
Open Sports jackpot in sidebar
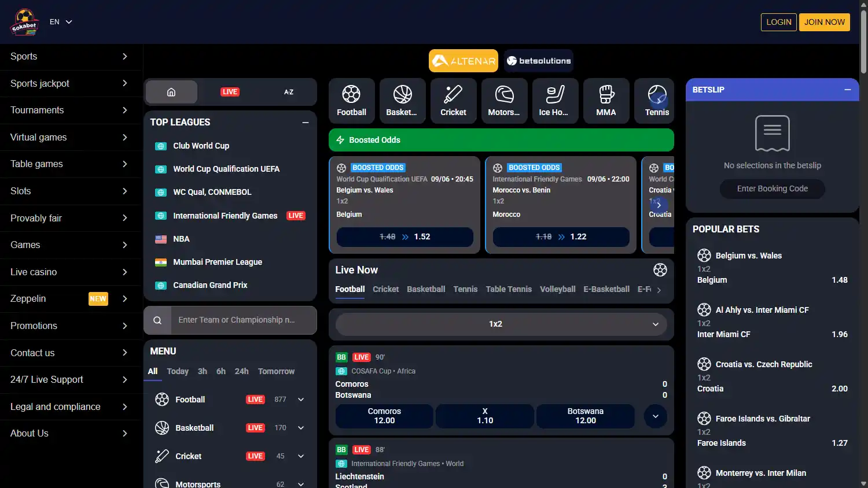click(x=71, y=83)
